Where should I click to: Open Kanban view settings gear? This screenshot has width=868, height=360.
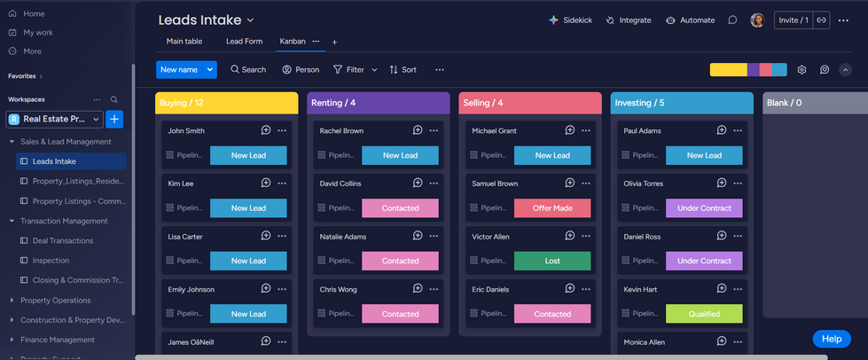(x=802, y=70)
